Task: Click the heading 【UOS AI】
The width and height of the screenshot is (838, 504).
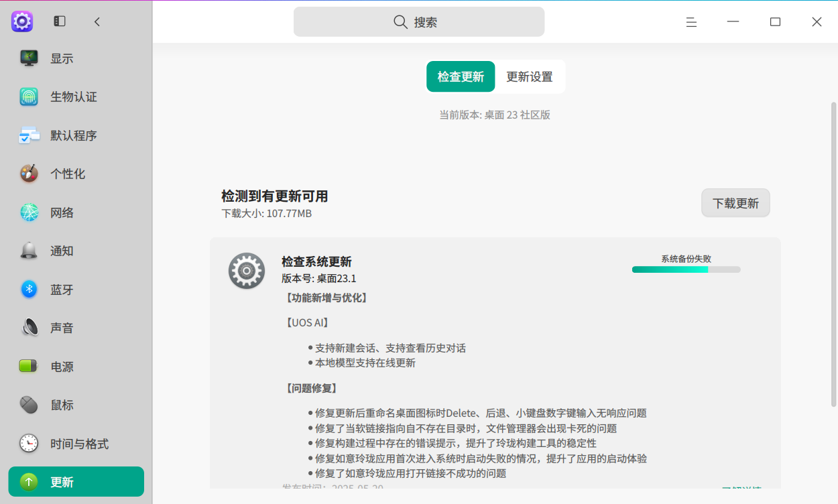Action: pyautogui.click(x=307, y=322)
